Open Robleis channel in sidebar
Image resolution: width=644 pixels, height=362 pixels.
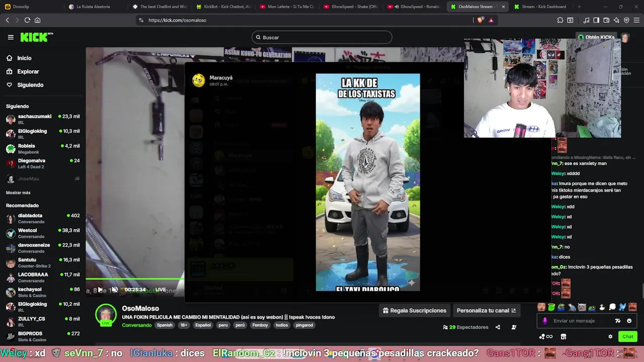pos(42,149)
